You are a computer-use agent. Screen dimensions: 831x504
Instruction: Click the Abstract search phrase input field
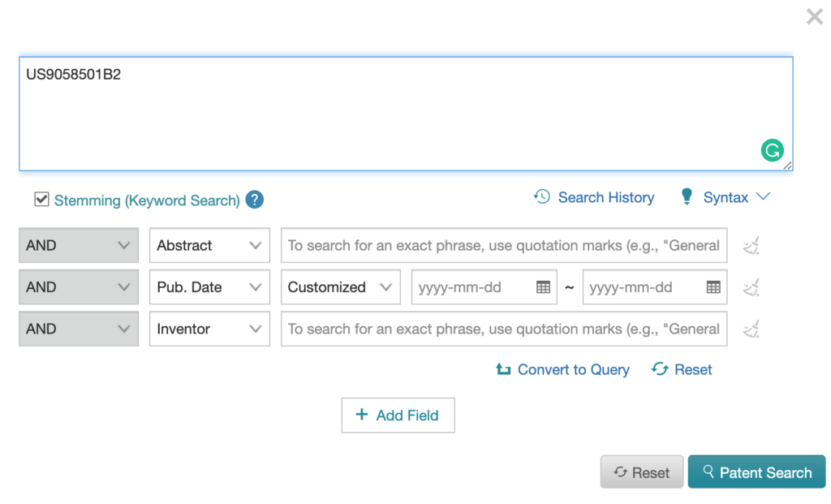coord(503,245)
